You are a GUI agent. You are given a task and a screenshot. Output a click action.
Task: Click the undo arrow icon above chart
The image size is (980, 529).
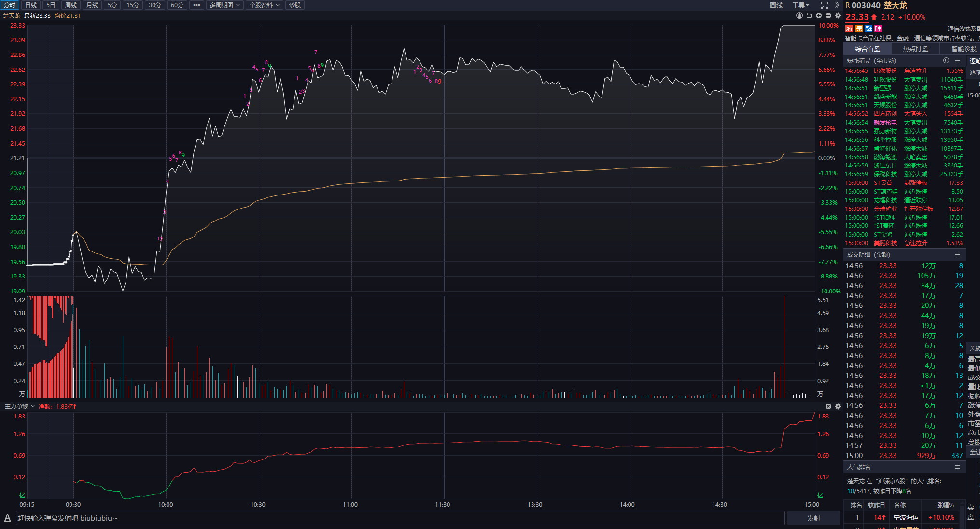click(809, 16)
